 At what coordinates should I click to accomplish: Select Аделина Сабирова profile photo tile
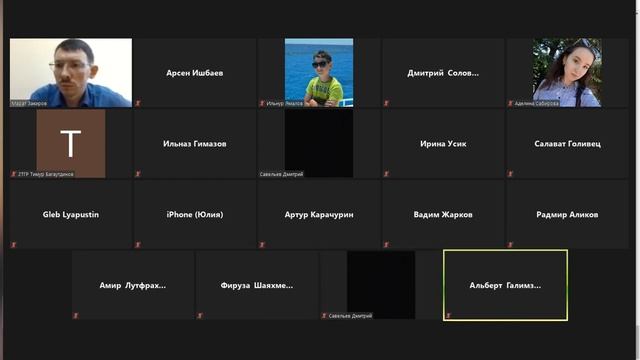(567, 73)
